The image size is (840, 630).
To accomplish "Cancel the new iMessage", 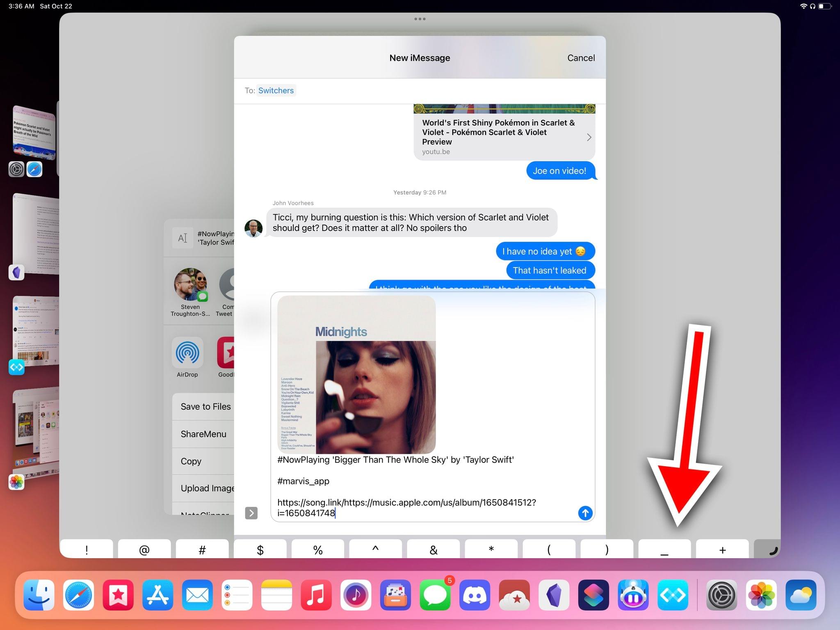I will click(581, 58).
